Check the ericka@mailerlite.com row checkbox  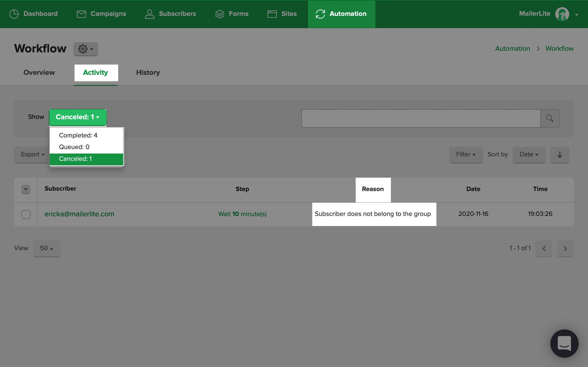[26, 214]
